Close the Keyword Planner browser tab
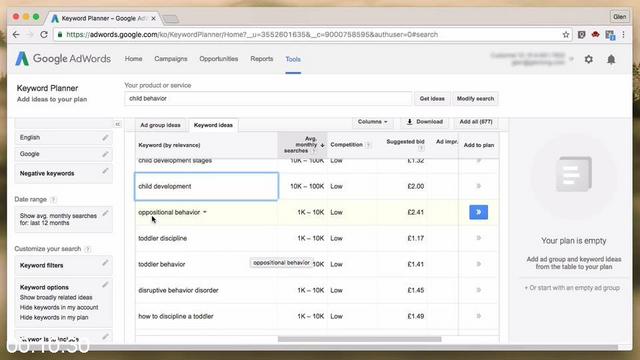 point(153,18)
